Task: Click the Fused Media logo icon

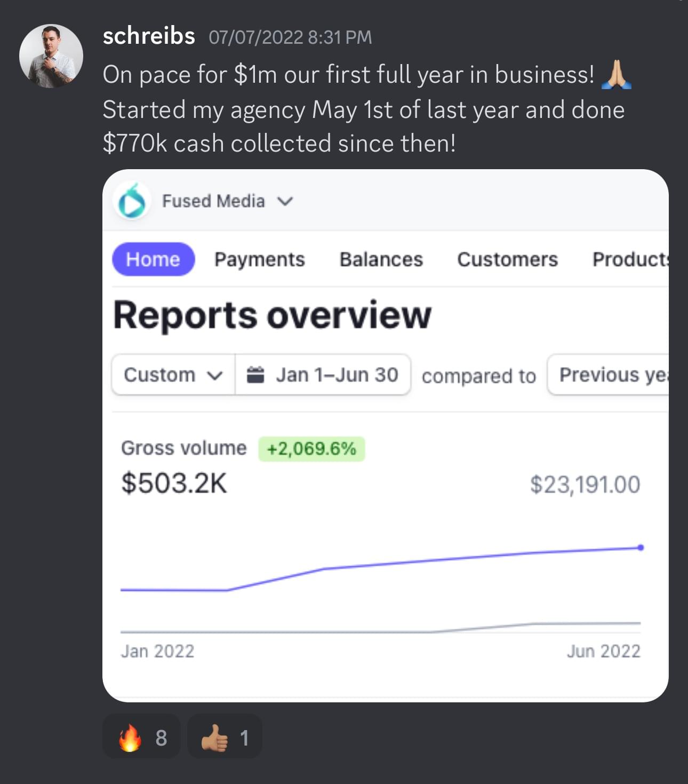Action: coord(132,202)
